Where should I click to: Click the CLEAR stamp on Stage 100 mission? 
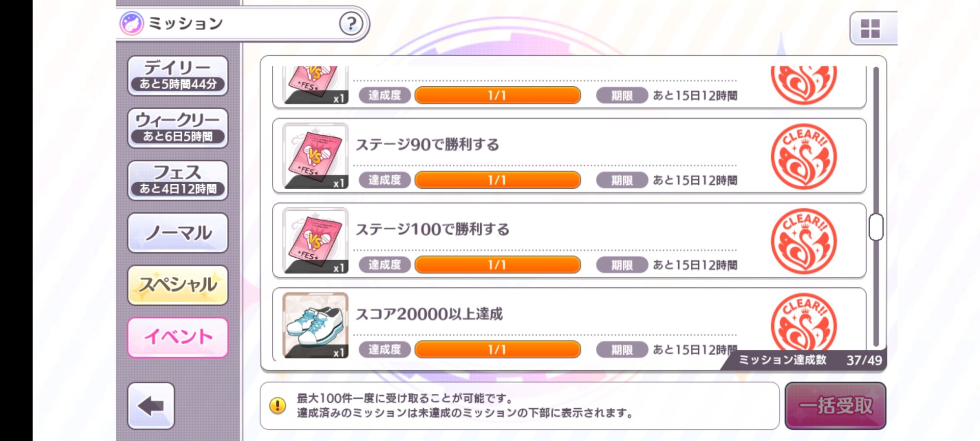804,241
